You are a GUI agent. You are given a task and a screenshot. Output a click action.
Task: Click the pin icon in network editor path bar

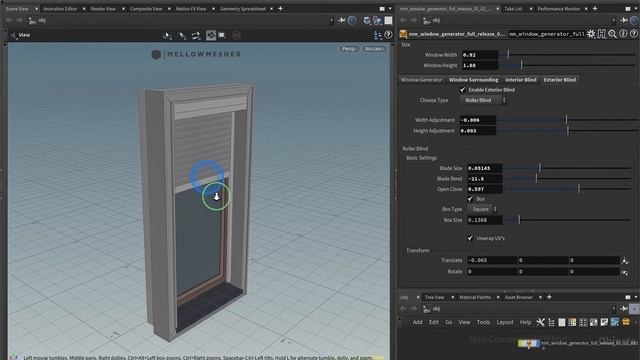click(x=624, y=309)
